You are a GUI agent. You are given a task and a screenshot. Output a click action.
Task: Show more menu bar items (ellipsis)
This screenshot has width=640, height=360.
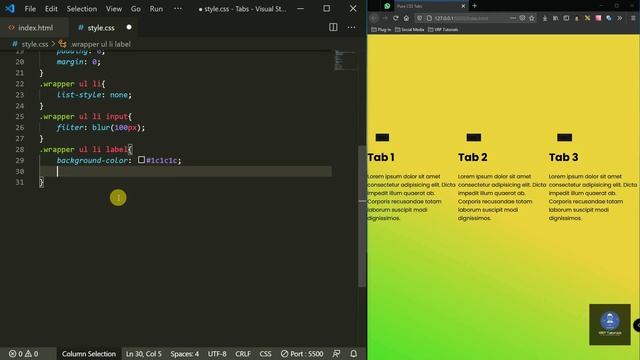point(178,9)
